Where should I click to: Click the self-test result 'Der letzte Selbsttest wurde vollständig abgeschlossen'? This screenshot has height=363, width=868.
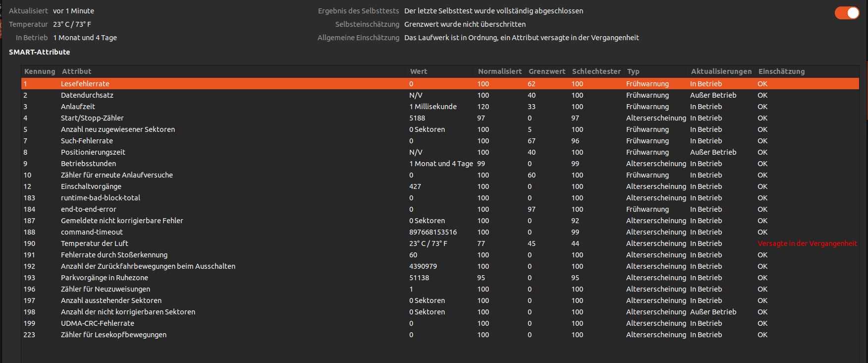pyautogui.click(x=493, y=11)
